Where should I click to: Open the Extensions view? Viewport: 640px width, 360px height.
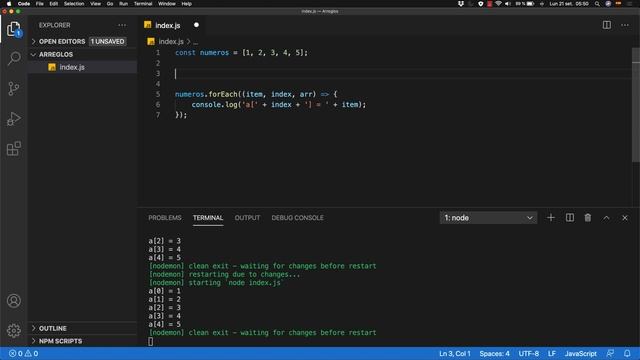click(13, 149)
